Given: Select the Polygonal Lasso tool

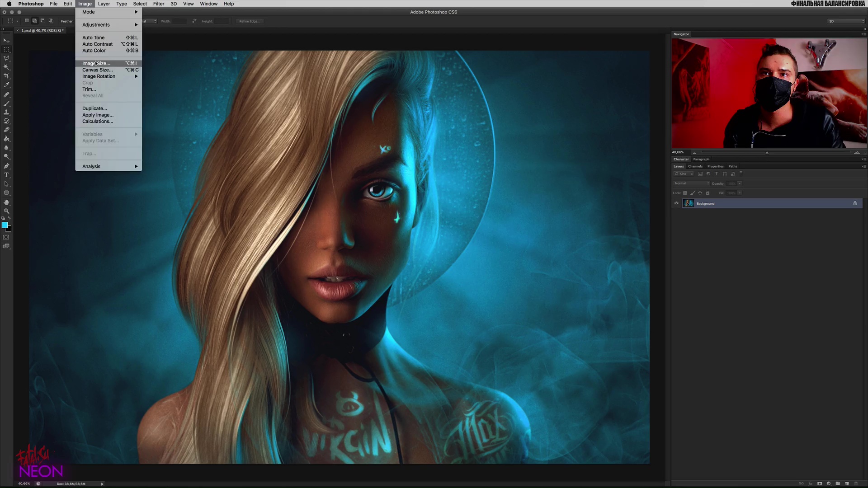Looking at the screenshot, I should point(6,58).
